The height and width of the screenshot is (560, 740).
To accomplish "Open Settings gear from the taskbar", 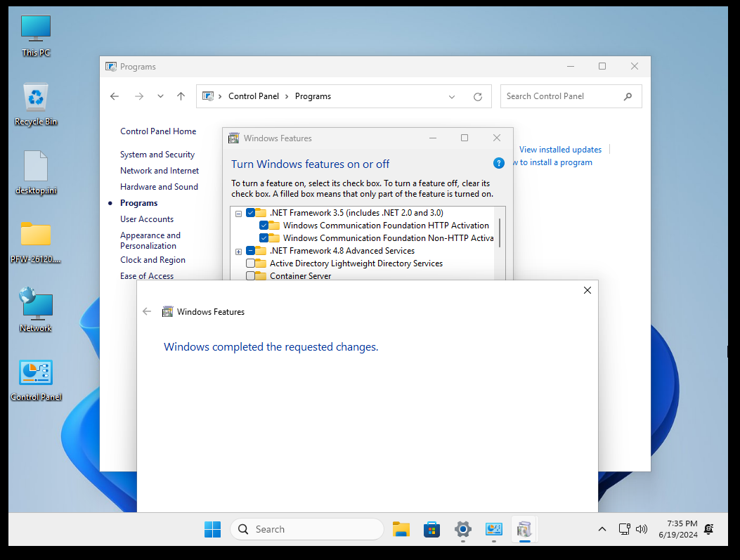I will [x=463, y=529].
